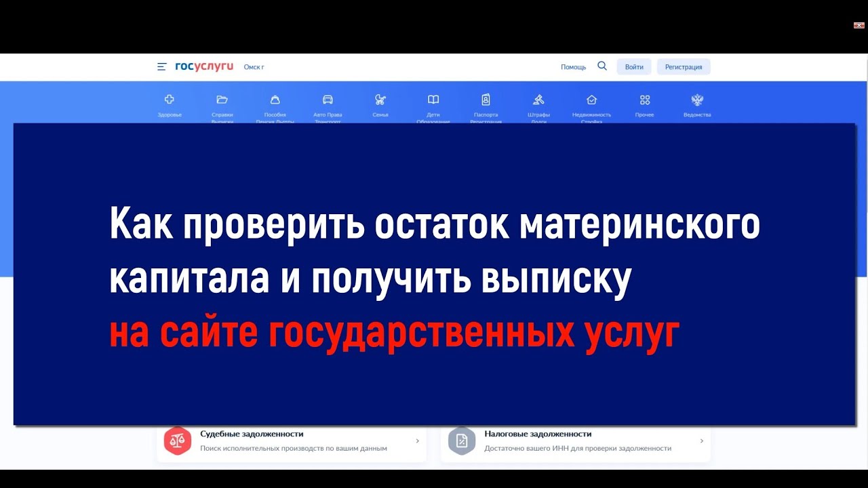Open the Помощь link
The height and width of the screenshot is (488, 868).
tap(573, 67)
